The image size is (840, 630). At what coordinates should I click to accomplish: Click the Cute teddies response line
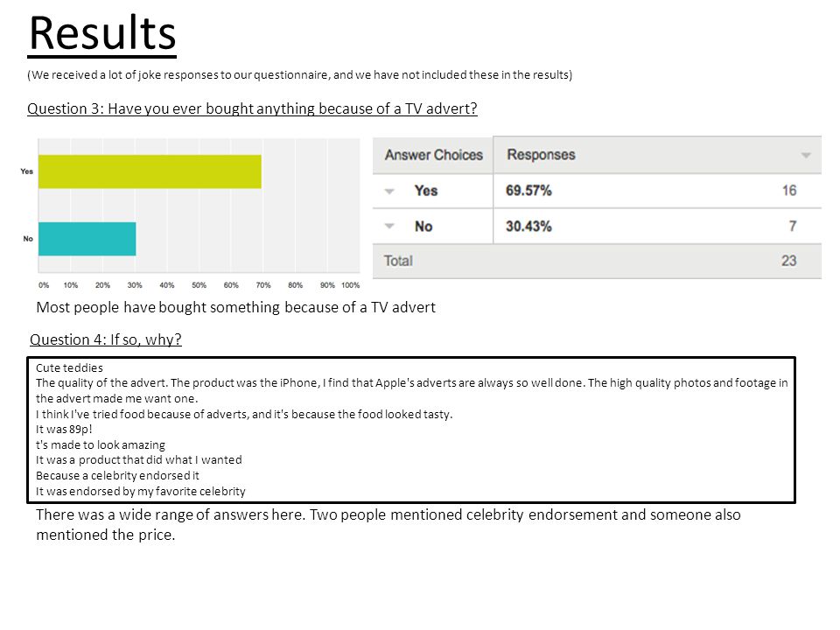click(x=69, y=368)
